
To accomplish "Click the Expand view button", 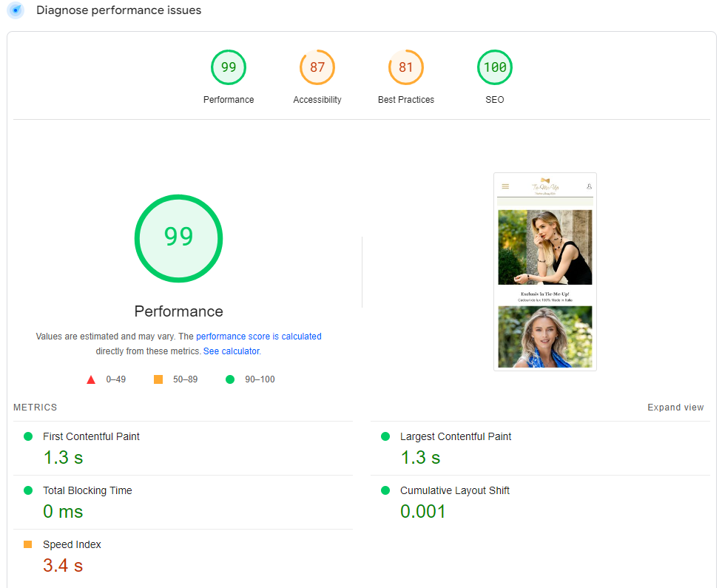I will [x=675, y=408].
